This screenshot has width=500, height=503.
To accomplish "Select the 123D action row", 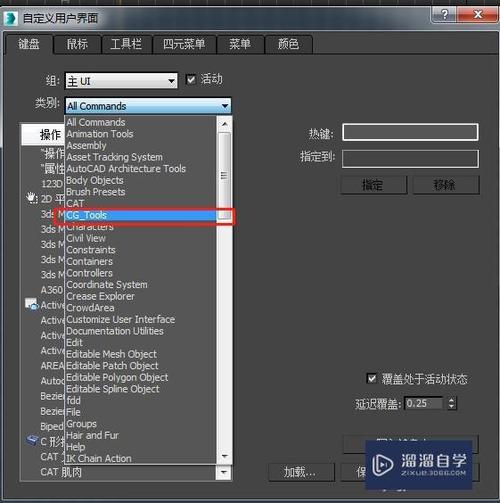I will click(x=52, y=184).
